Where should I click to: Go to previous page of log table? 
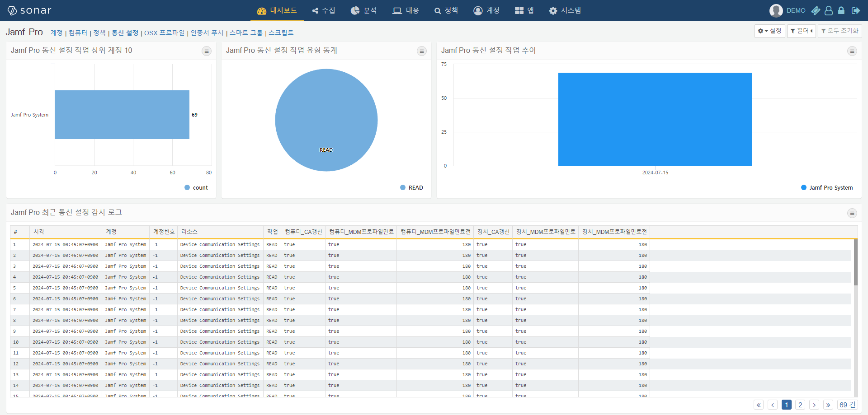pos(773,405)
